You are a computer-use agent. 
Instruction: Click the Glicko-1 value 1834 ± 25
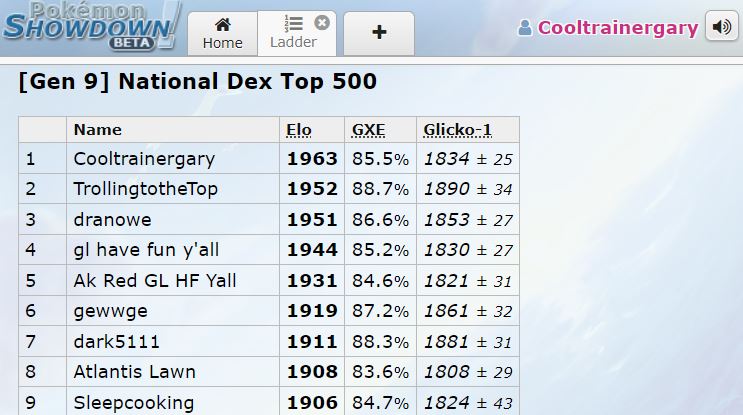coord(468,159)
